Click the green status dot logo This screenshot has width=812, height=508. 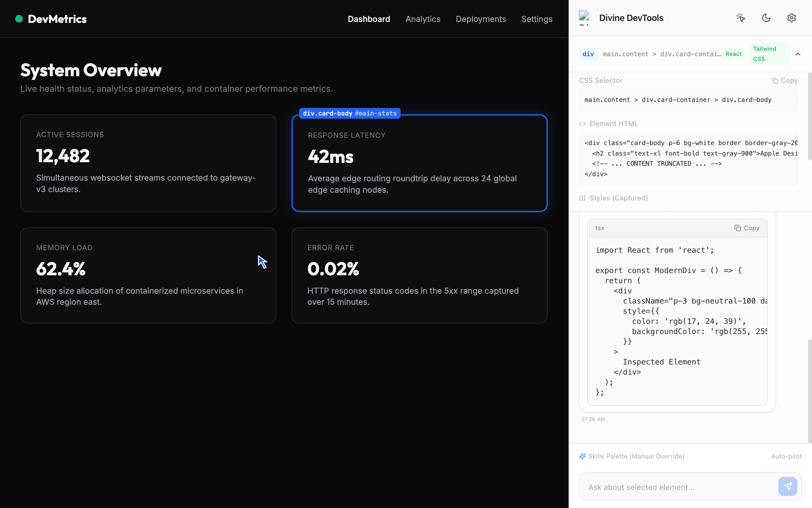(x=19, y=19)
